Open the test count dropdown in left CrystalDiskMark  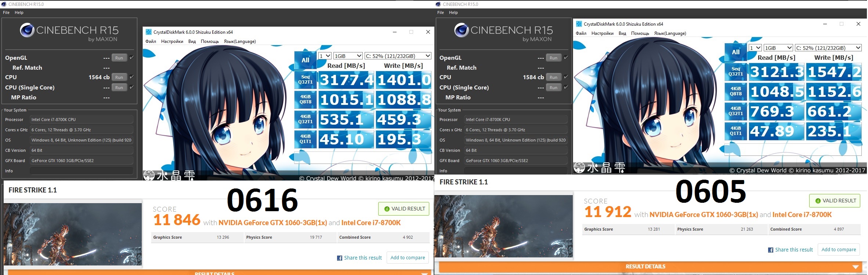click(325, 56)
